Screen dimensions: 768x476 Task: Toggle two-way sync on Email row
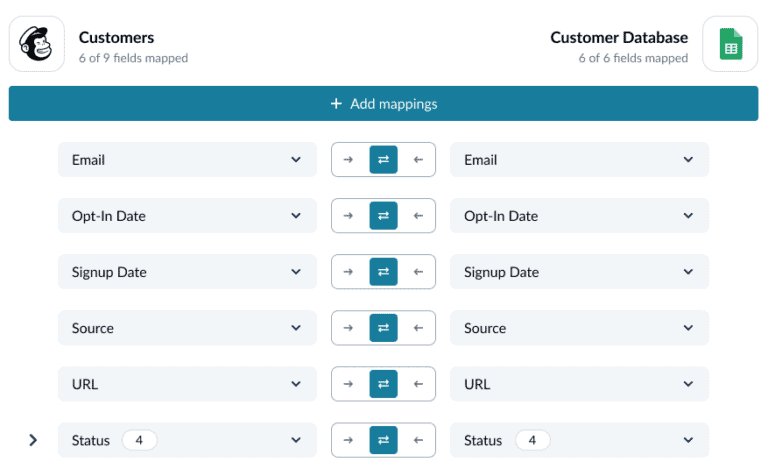click(383, 160)
